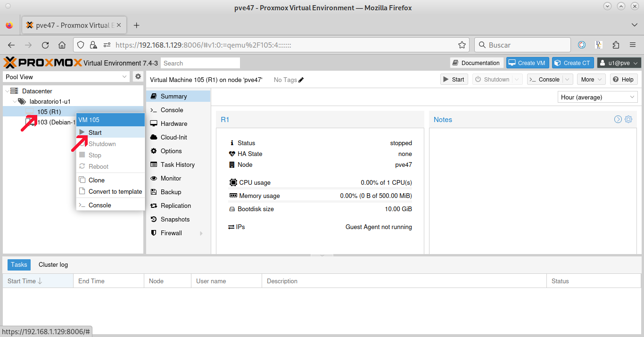Open the More dropdown button
This screenshot has width=644, height=337.
point(592,79)
